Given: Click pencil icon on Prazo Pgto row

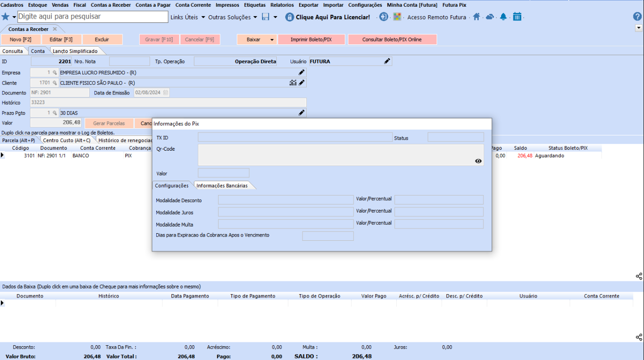Looking at the screenshot, I should point(302,113).
